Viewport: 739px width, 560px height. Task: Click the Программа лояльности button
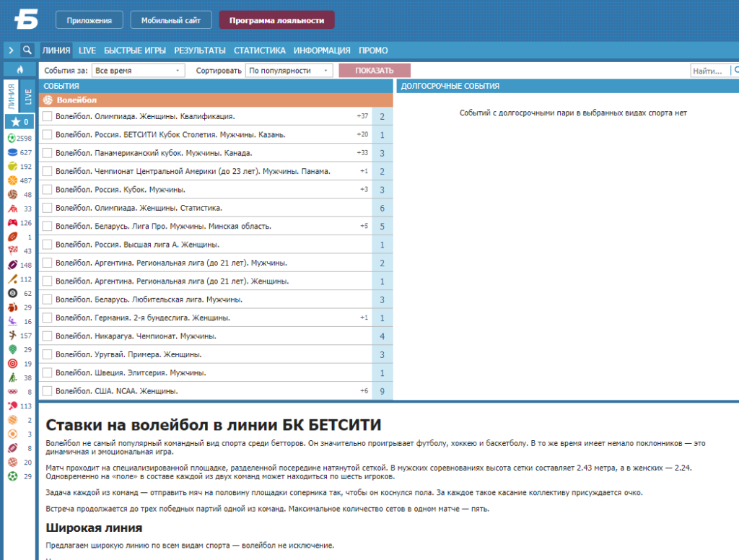pos(276,20)
